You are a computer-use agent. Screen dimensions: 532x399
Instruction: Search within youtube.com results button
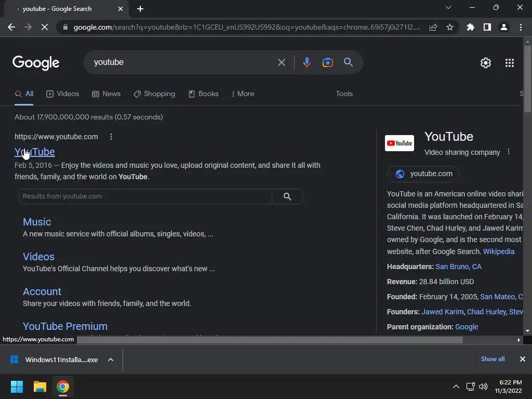point(287,196)
